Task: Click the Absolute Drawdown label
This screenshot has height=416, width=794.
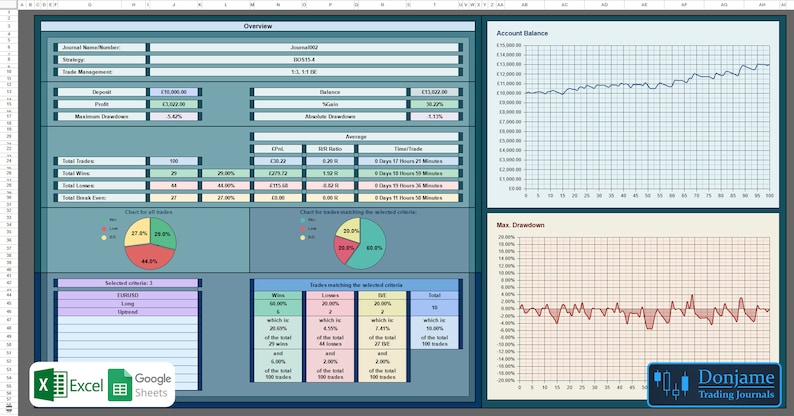Action: click(330, 116)
